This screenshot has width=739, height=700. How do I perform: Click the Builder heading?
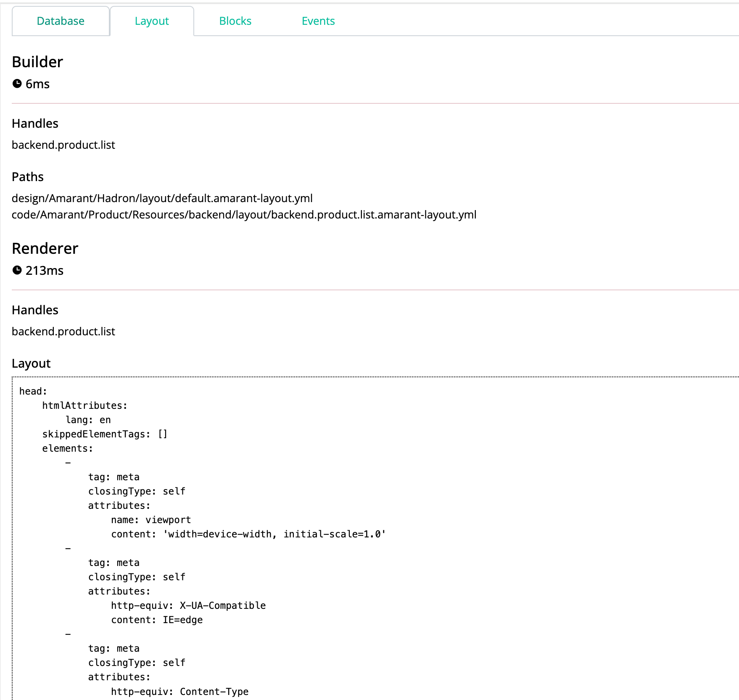point(37,61)
